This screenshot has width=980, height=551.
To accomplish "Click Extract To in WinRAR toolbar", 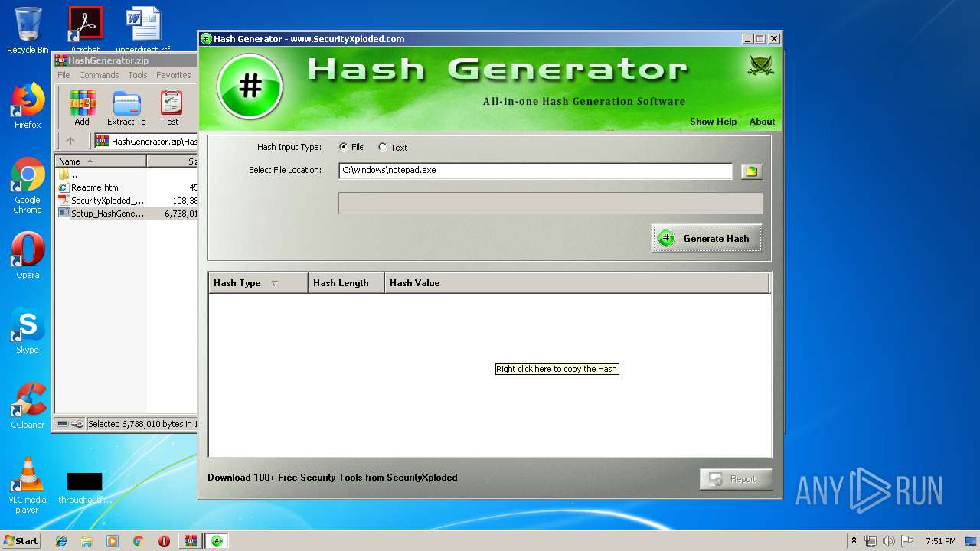I will [126, 108].
